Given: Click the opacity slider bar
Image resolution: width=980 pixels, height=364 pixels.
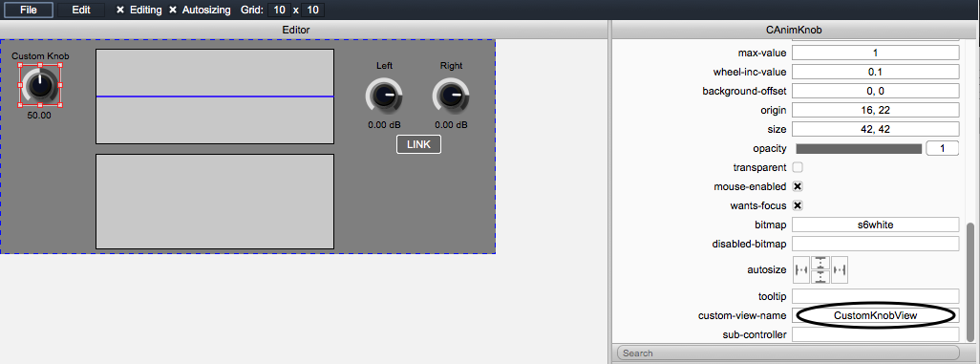Looking at the screenshot, I should coord(859,149).
